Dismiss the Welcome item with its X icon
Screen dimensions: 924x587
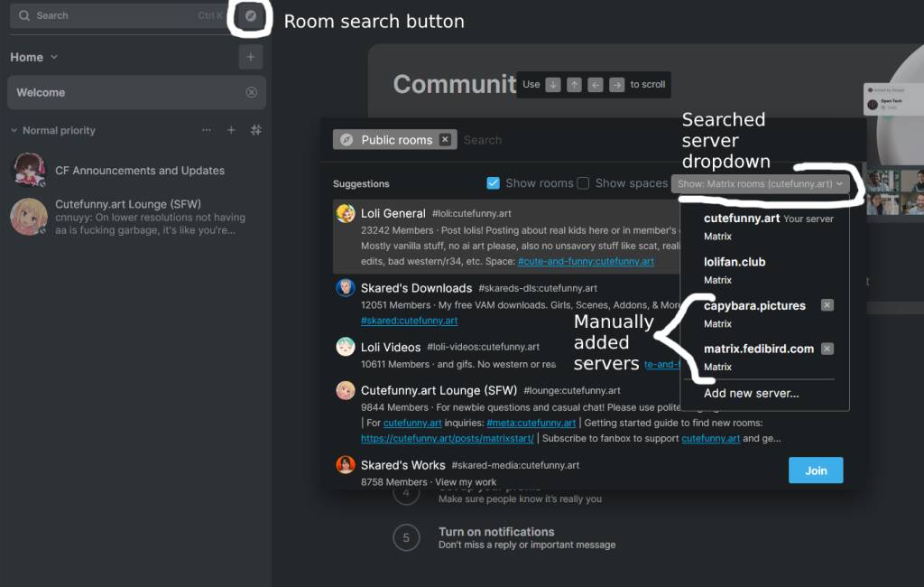click(251, 93)
